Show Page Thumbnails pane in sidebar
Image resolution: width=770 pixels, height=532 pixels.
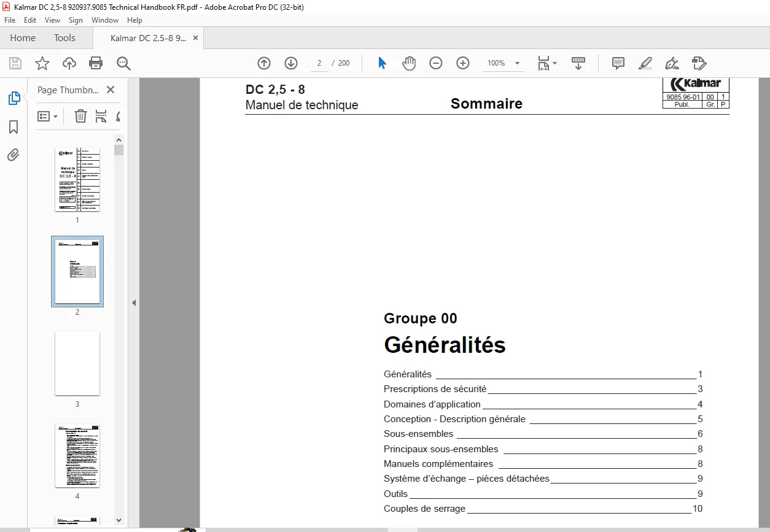coord(14,98)
